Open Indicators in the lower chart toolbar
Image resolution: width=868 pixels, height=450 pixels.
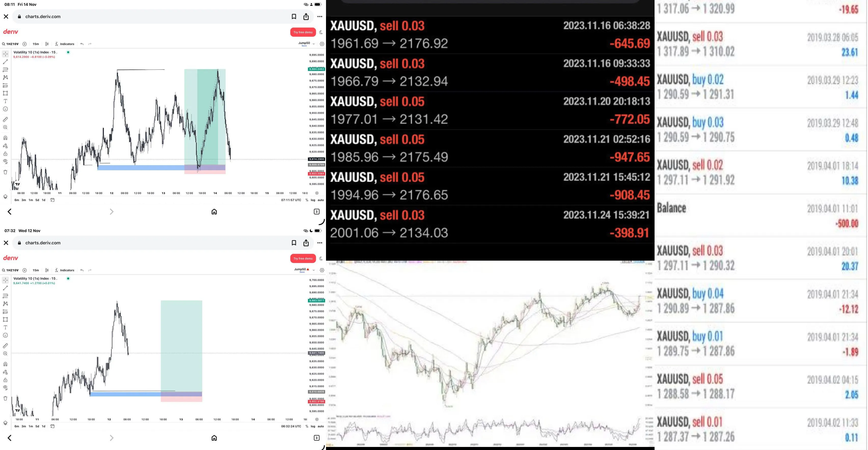[x=65, y=270]
